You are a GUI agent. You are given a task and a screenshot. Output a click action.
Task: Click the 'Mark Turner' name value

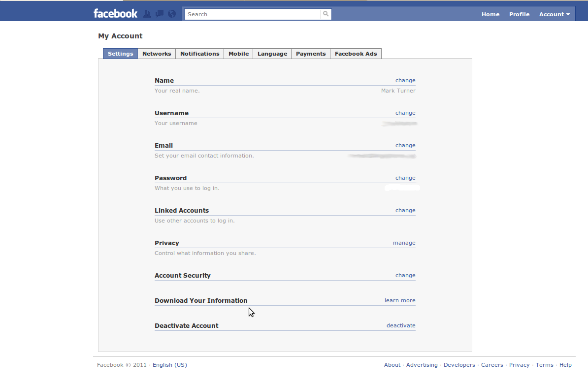[x=398, y=91]
